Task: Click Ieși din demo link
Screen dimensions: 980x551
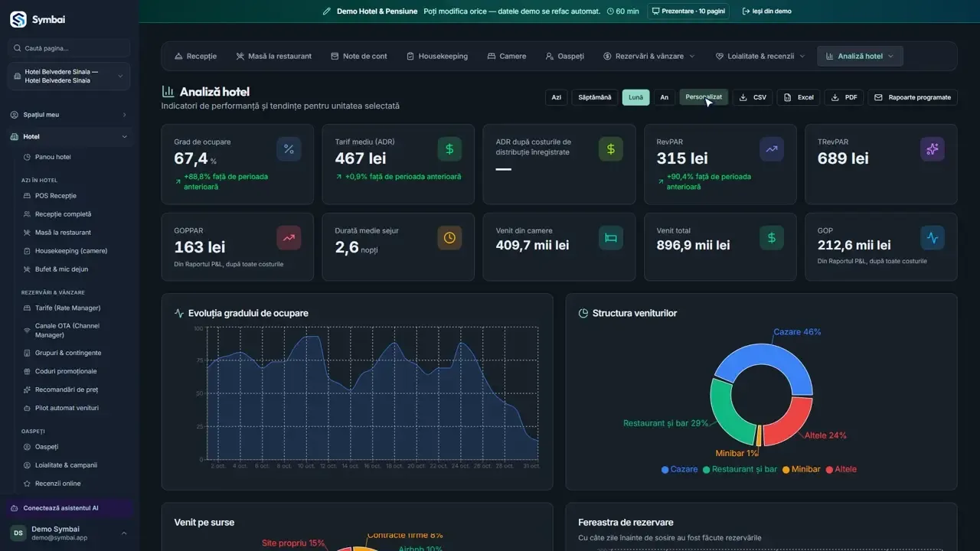Action: coord(767,11)
